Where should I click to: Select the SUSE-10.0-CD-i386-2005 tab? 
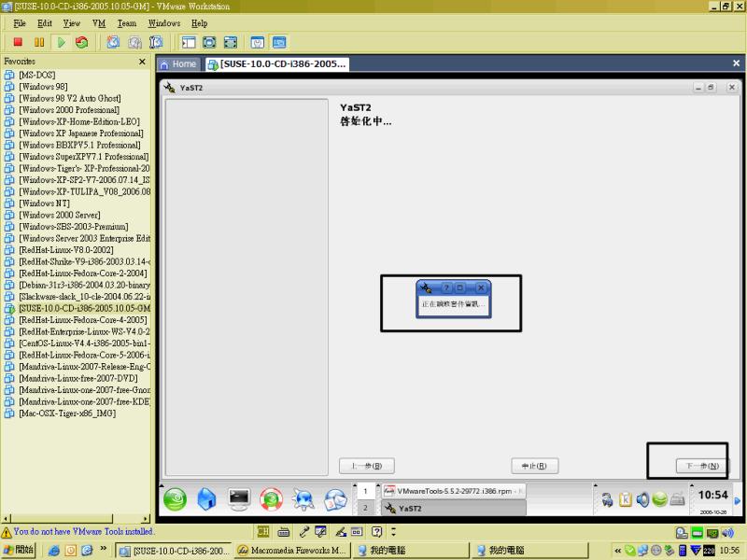tap(277, 64)
